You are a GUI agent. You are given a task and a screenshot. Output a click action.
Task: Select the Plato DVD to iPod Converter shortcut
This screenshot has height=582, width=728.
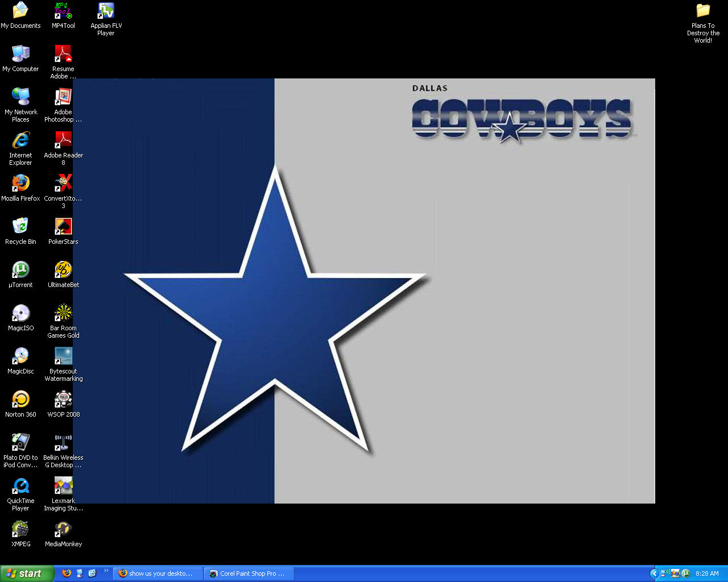(20, 451)
